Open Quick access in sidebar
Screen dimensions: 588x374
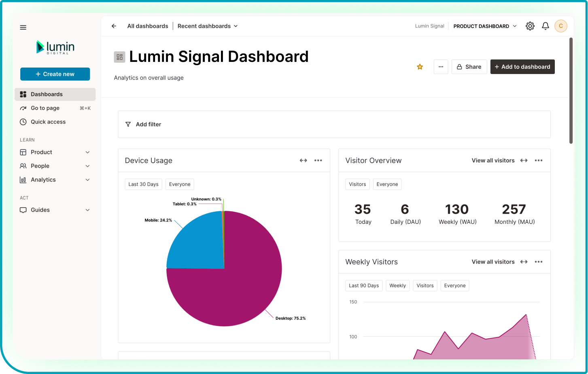point(55,122)
